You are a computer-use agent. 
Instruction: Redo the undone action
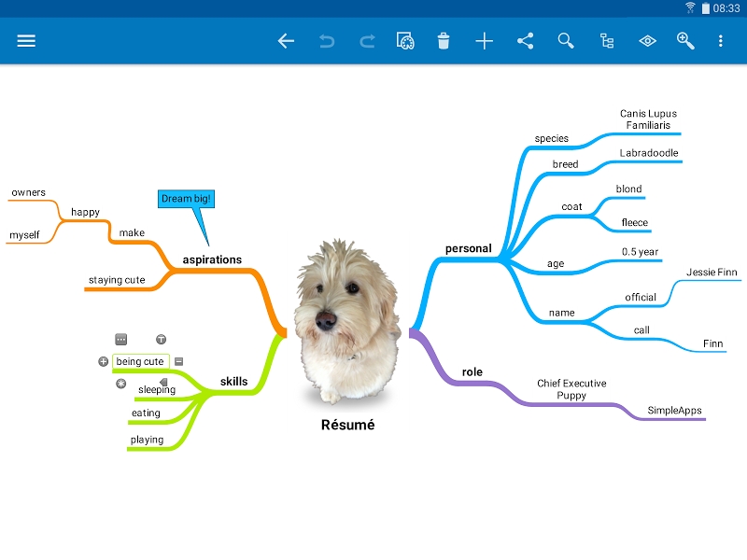(366, 41)
